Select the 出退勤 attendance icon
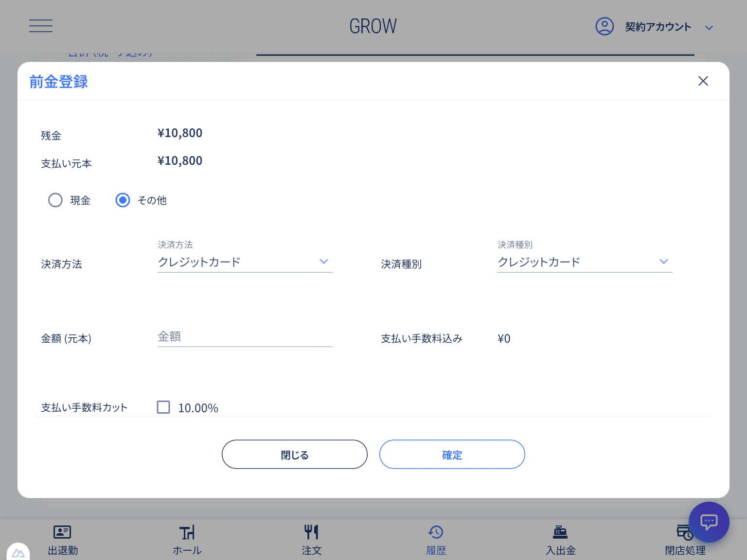The width and height of the screenshot is (747, 560). click(62, 532)
